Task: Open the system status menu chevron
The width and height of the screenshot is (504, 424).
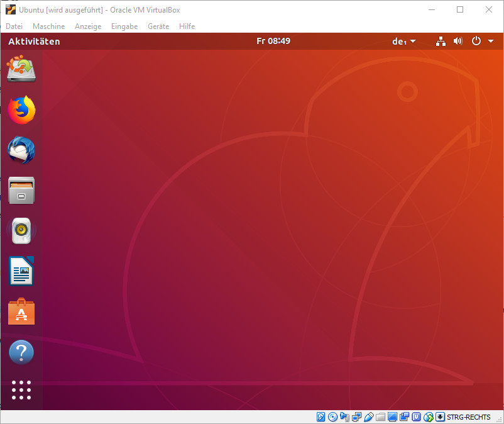Action: [x=491, y=41]
